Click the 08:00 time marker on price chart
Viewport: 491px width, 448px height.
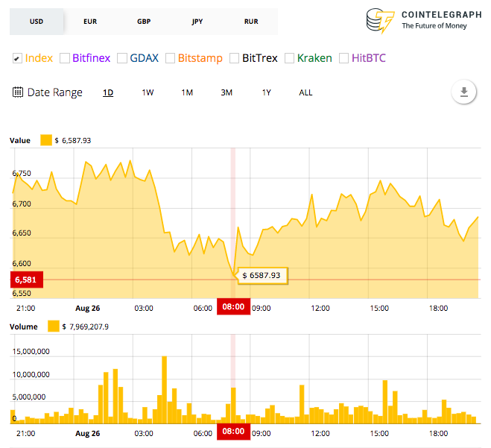[233, 307]
